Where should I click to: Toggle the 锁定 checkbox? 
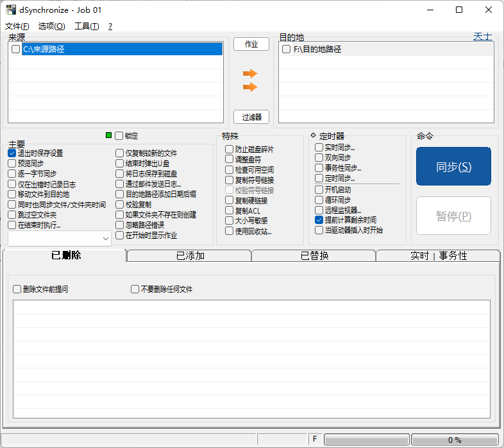point(119,136)
